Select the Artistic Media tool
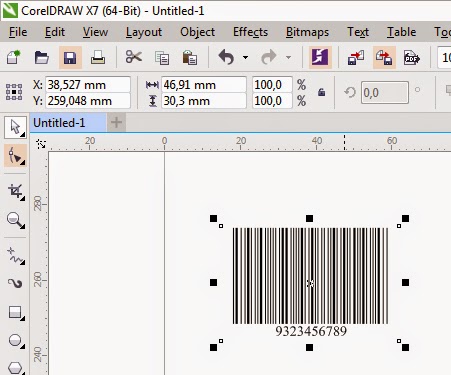The image size is (451, 375). tap(15, 284)
